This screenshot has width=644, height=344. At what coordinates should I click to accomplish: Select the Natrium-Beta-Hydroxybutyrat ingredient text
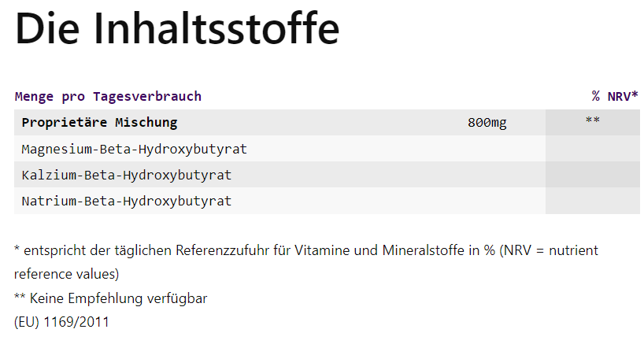tap(126, 201)
